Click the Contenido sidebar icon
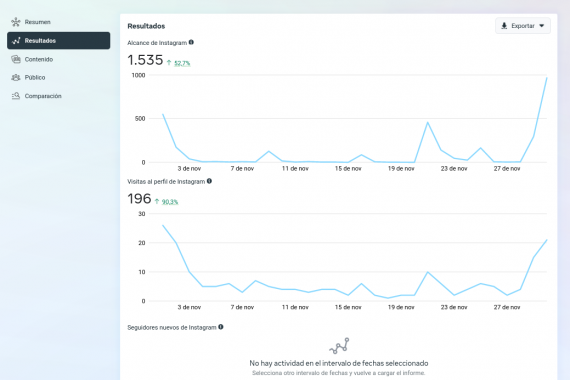Screen dimensions: 570x380 click(x=16, y=59)
